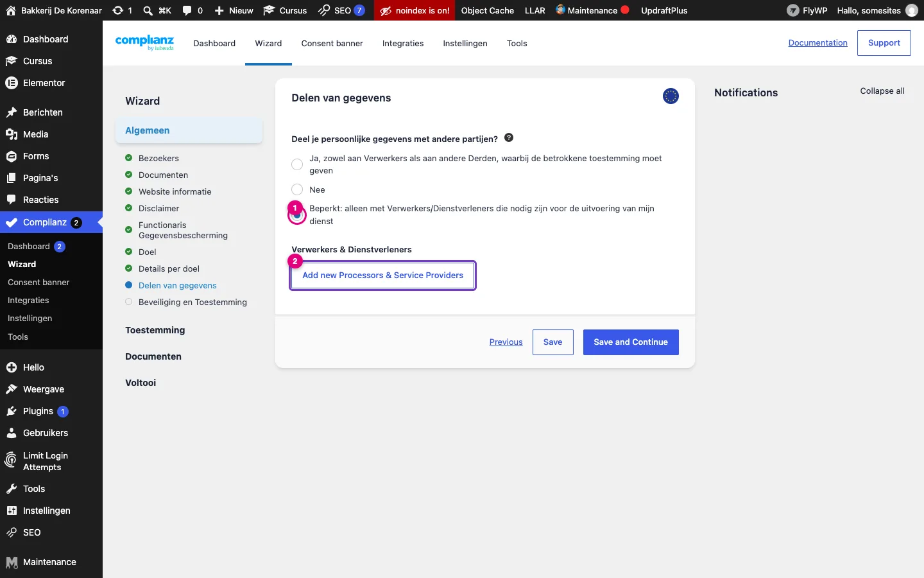This screenshot has height=578, width=924.
Task: Click the Save button
Action: tap(553, 342)
